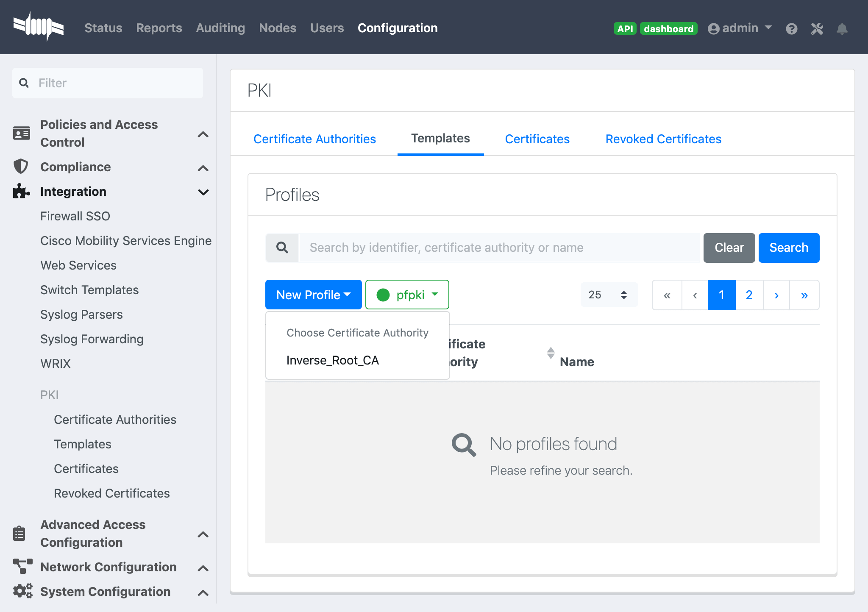Click the PacketFence logo
Viewport: 868px width, 612px height.
tap(39, 27)
